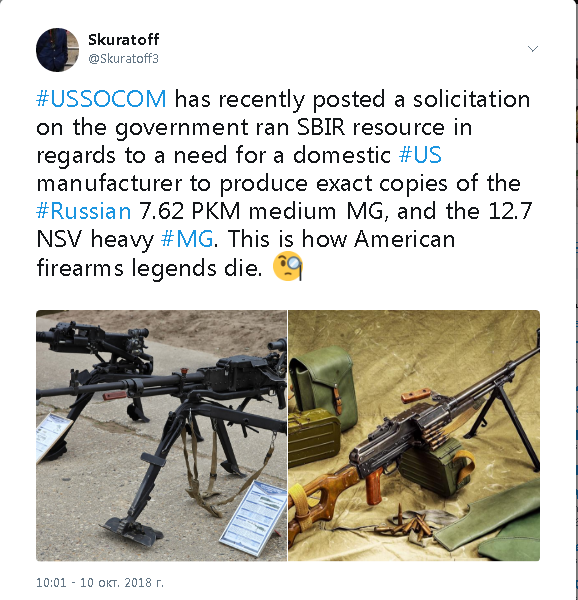
Task: Click the tweet body text
Action: click(284, 184)
